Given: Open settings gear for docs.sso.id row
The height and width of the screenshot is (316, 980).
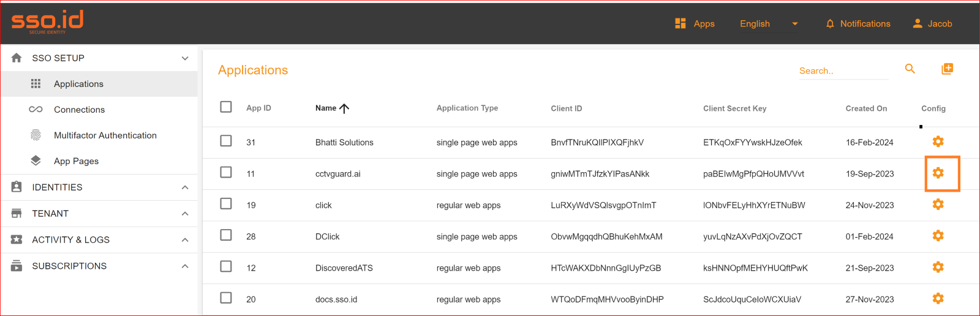Looking at the screenshot, I should 938,298.
